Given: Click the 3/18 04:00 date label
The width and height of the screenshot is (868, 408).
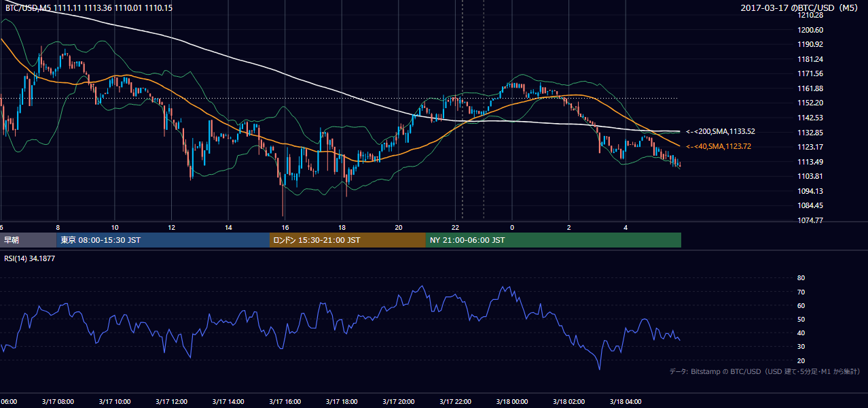Looking at the screenshot, I should tap(626, 402).
